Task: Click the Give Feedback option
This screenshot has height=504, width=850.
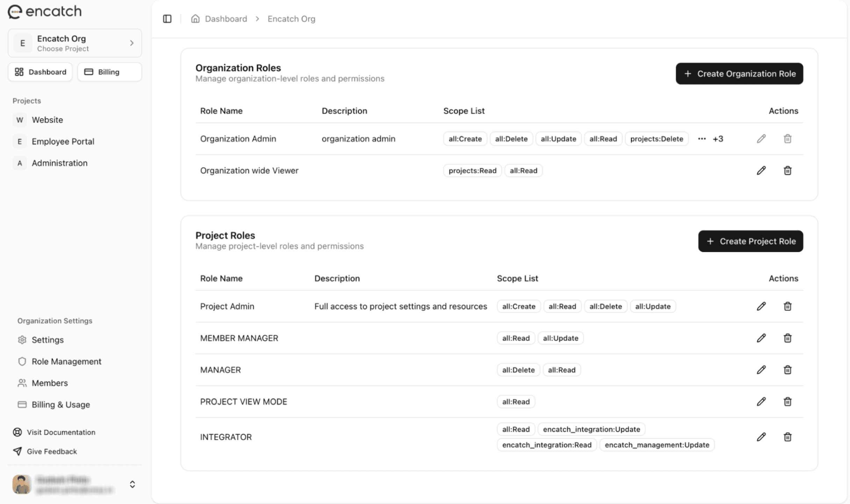Action: 52,451
